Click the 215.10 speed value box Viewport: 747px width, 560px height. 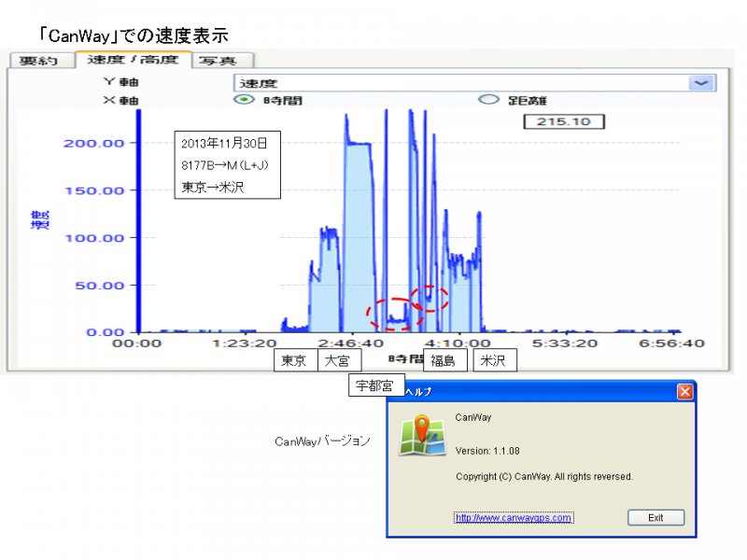click(563, 122)
